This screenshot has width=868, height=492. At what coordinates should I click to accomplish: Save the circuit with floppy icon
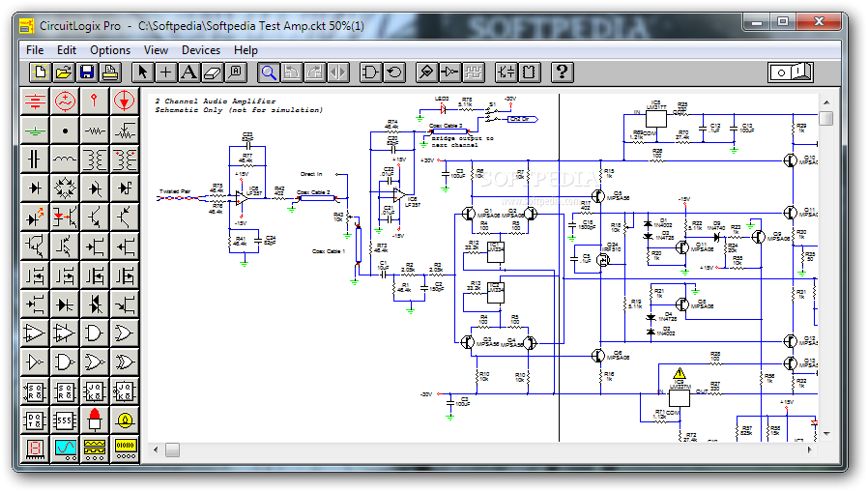pos(87,72)
